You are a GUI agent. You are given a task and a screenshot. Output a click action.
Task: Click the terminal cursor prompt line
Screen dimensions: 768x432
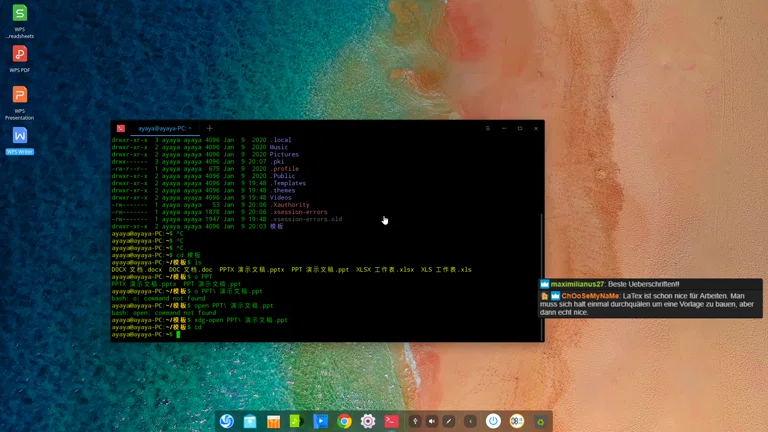(x=146, y=335)
